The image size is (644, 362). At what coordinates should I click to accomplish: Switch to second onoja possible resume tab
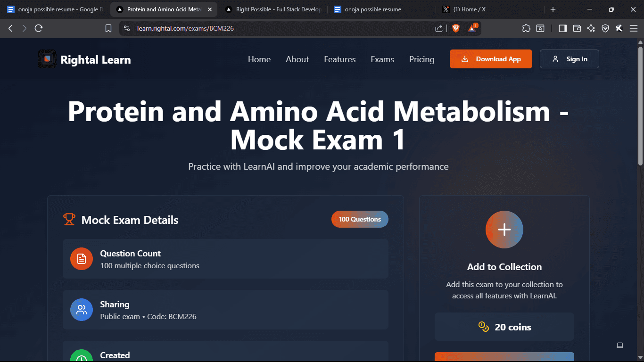click(x=383, y=9)
